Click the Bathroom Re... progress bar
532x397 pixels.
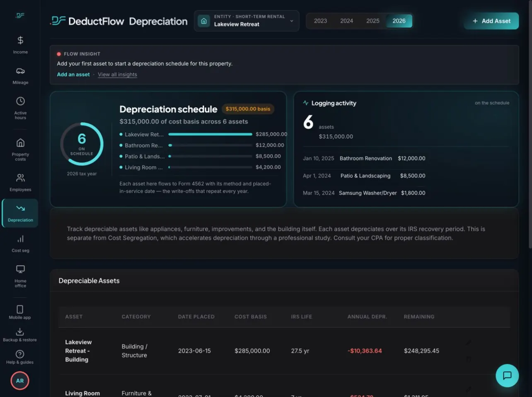(210, 145)
